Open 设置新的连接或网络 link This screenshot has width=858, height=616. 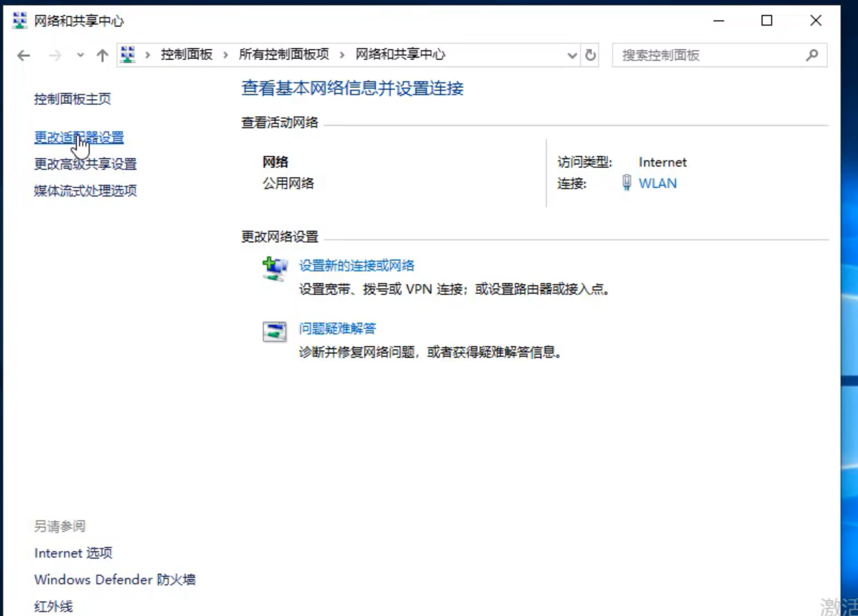coord(356,266)
